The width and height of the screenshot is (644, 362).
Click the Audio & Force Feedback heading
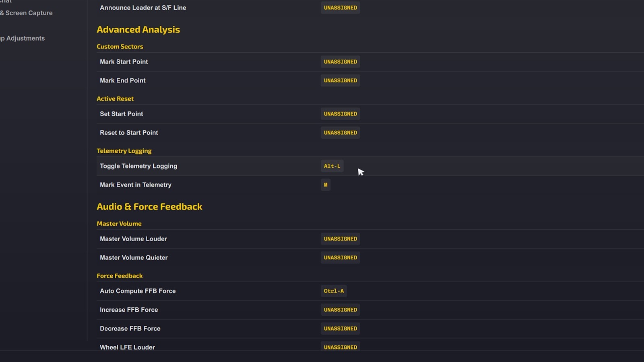click(x=149, y=206)
